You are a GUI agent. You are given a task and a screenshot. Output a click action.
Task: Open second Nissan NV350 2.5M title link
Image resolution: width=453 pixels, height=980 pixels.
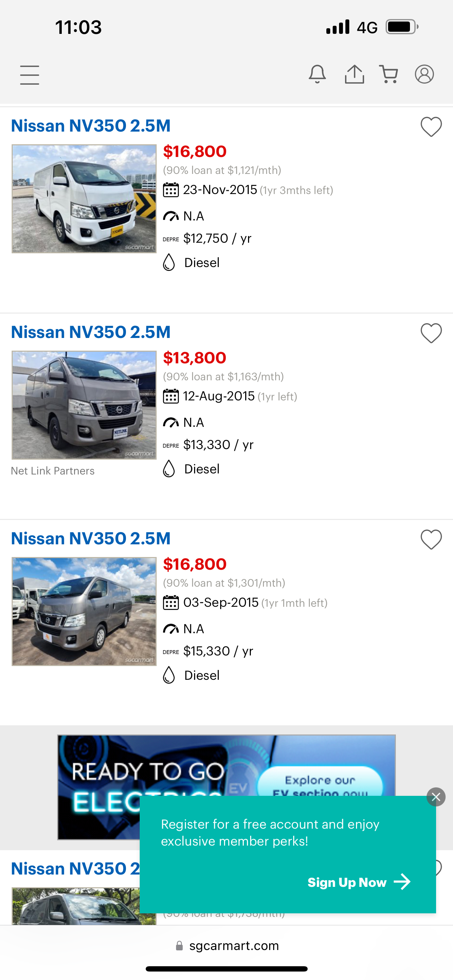tap(91, 332)
